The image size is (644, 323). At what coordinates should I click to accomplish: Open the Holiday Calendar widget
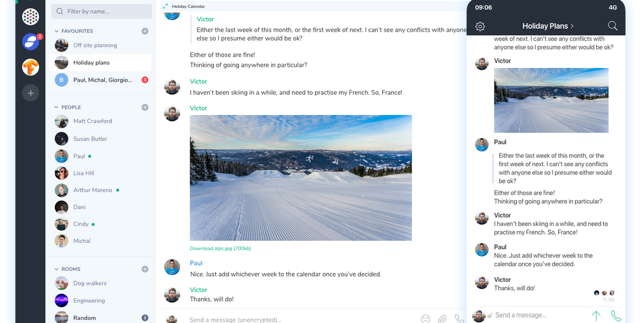click(188, 6)
